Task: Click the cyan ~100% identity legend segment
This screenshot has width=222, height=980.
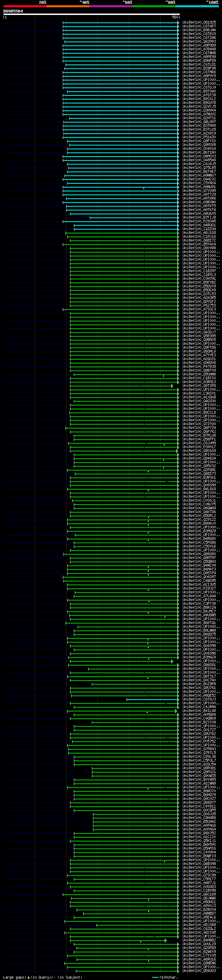Action: pyautogui.click(x=197, y=6)
